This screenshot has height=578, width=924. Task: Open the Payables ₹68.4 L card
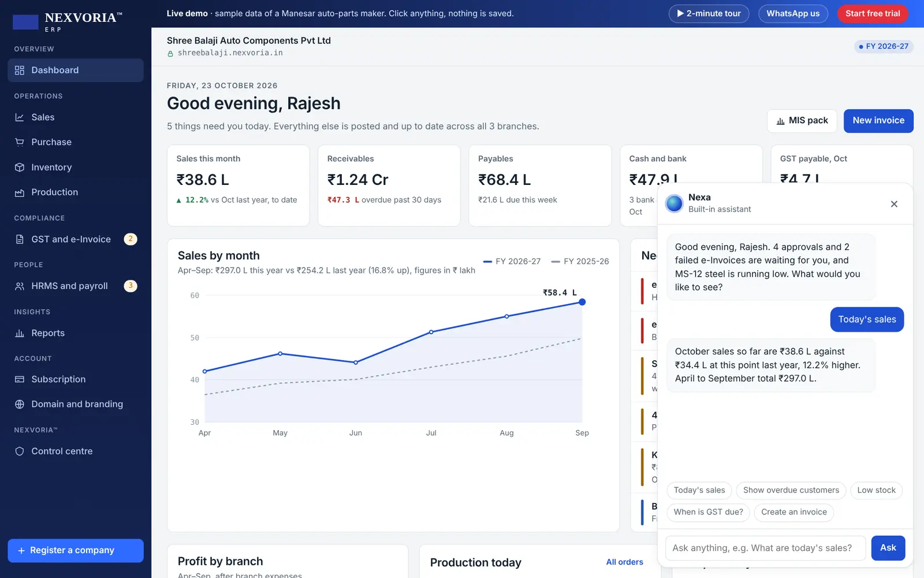(540, 186)
